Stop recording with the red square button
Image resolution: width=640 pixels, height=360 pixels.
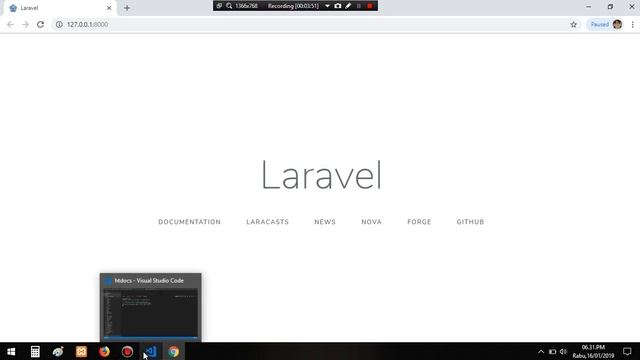pyautogui.click(x=369, y=6)
